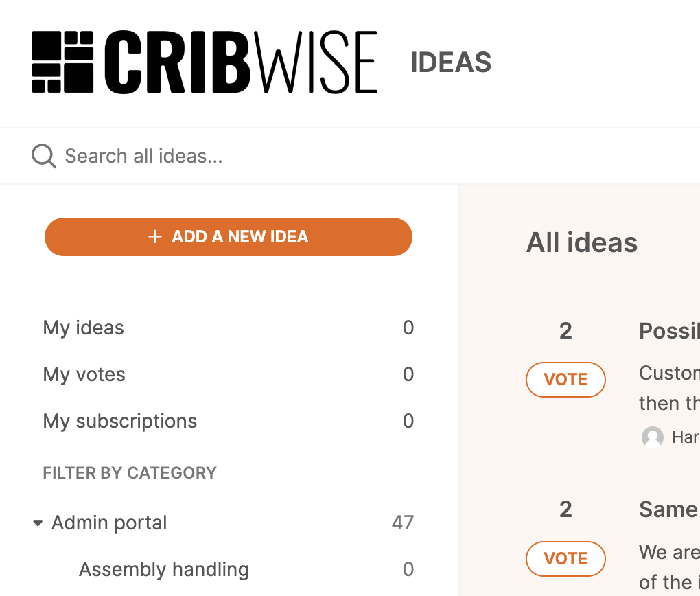
Task: Filter by Assembly handling subcategory
Action: point(164,569)
